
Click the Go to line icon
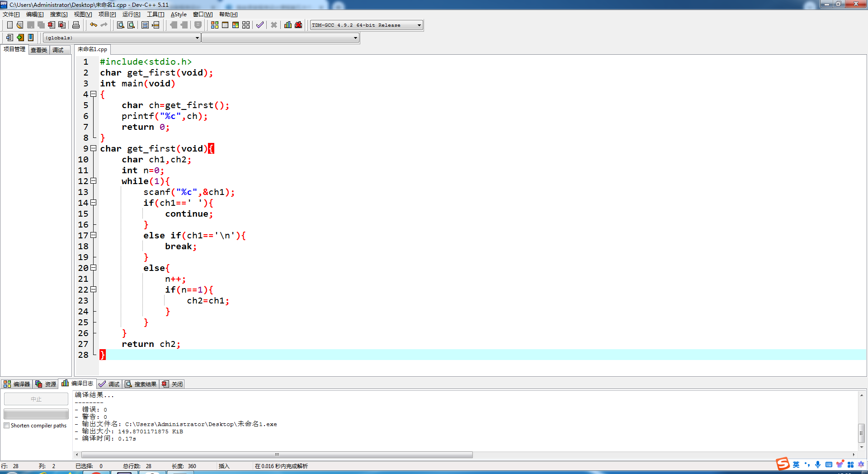coord(156,25)
